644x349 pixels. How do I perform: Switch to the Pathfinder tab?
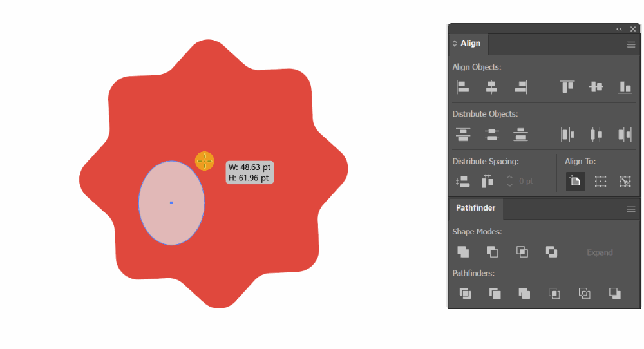(476, 208)
